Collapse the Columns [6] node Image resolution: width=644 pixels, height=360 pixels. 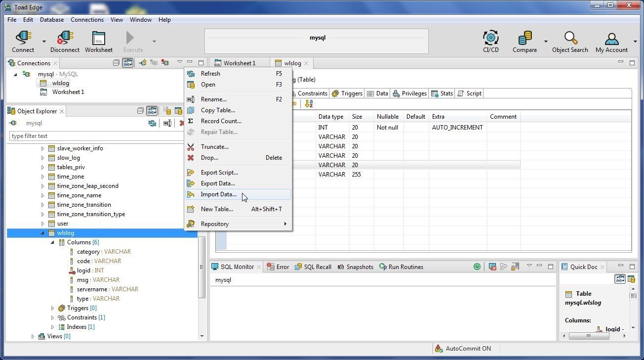pos(52,242)
